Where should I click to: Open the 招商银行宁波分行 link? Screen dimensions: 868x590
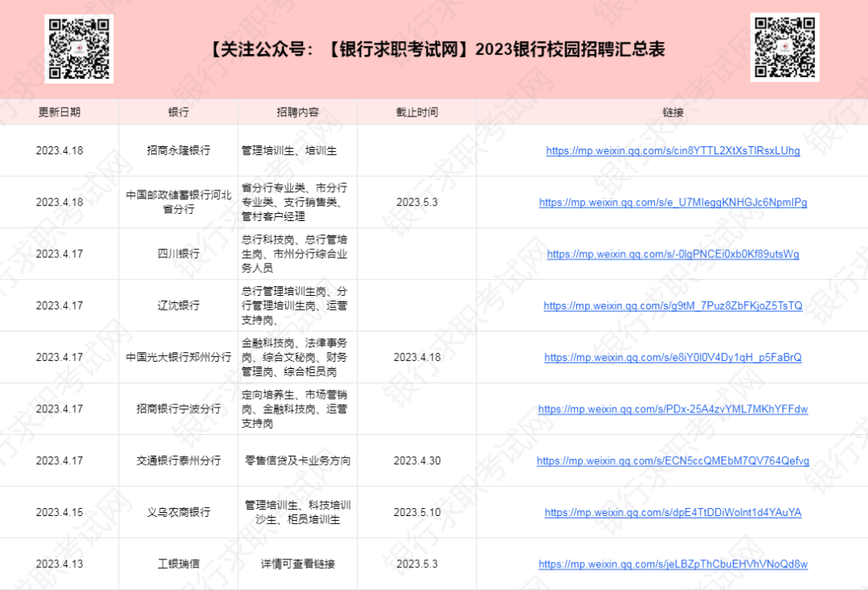tap(673, 409)
